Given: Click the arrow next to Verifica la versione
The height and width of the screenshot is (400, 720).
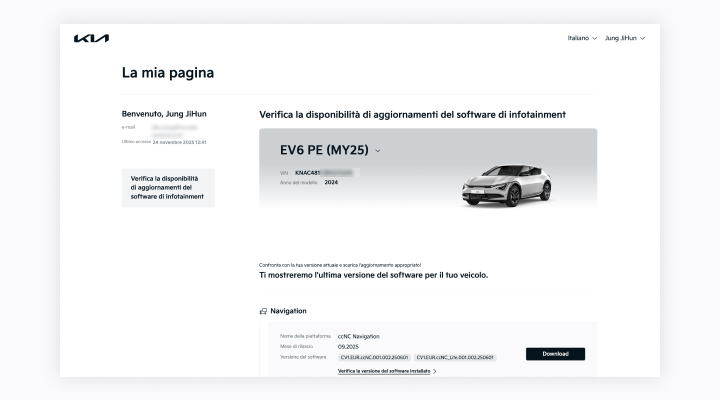Looking at the screenshot, I should pos(435,371).
